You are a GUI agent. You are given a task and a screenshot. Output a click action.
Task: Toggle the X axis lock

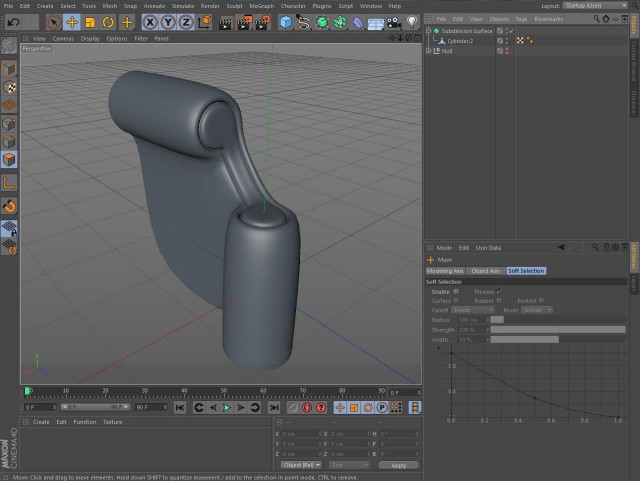click(x=150, y=22)
